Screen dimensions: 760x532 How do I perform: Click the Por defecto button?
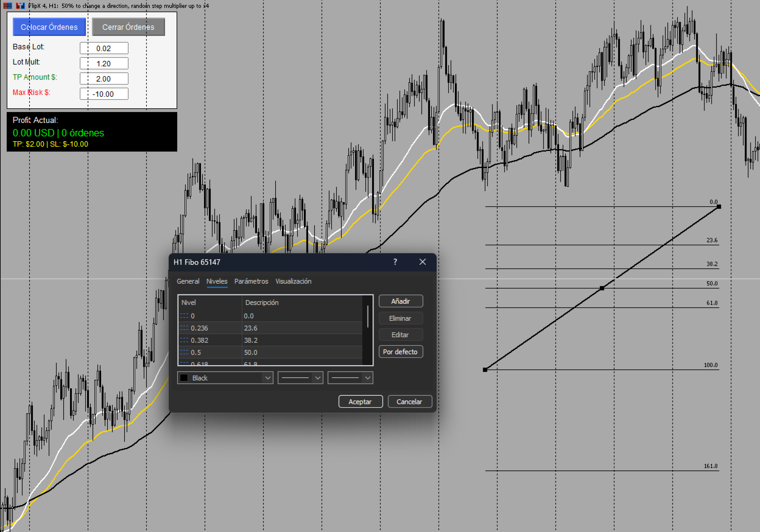tap(401, 352)
